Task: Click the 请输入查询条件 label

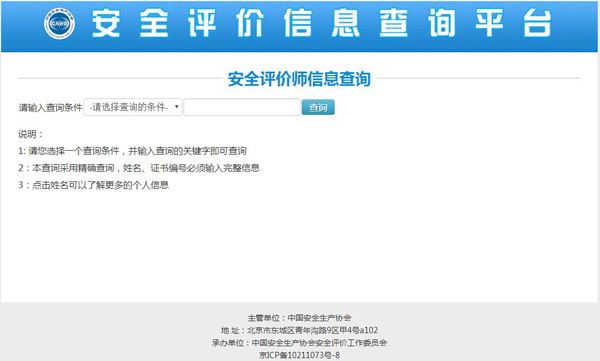Action: coord(51,108)
